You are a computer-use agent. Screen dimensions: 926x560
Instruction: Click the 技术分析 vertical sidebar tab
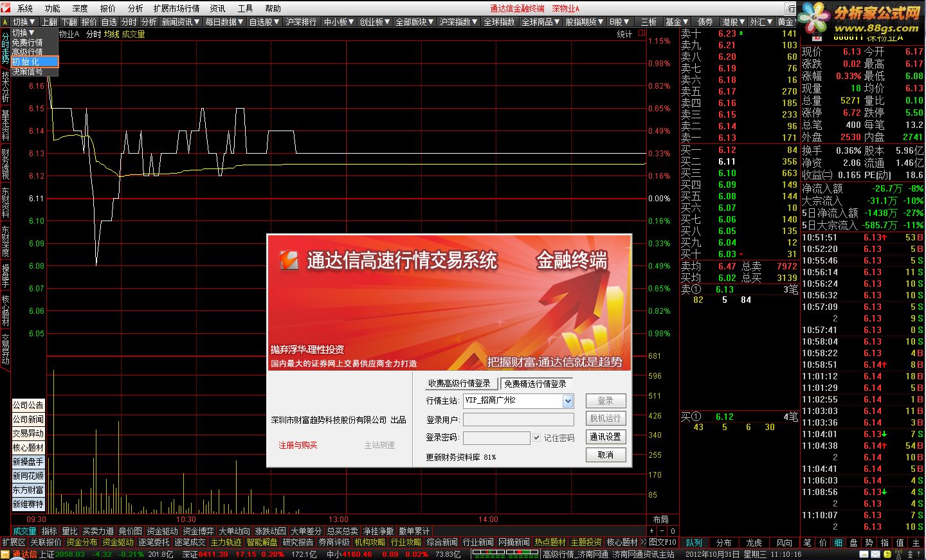click(x=5, y=86)
